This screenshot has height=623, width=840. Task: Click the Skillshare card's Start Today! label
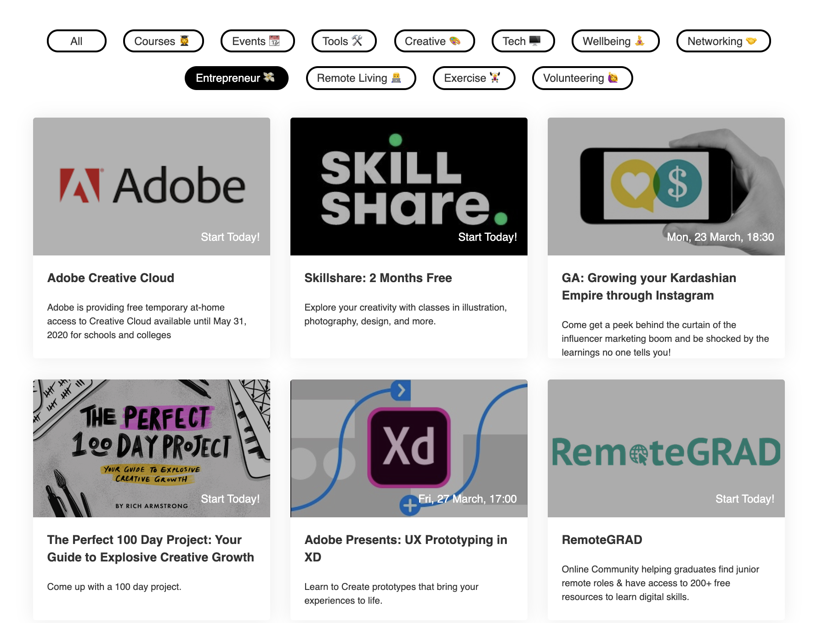coord(488,237)
